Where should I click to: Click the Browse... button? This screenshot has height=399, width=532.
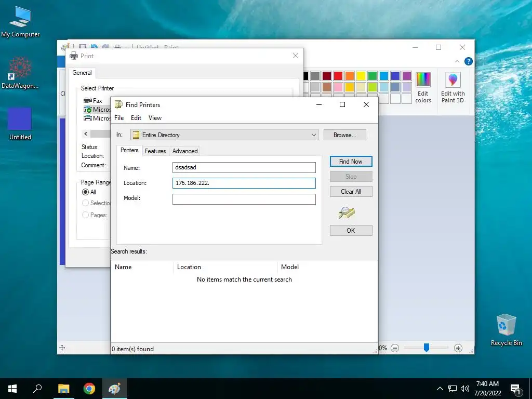click(345, 135)
